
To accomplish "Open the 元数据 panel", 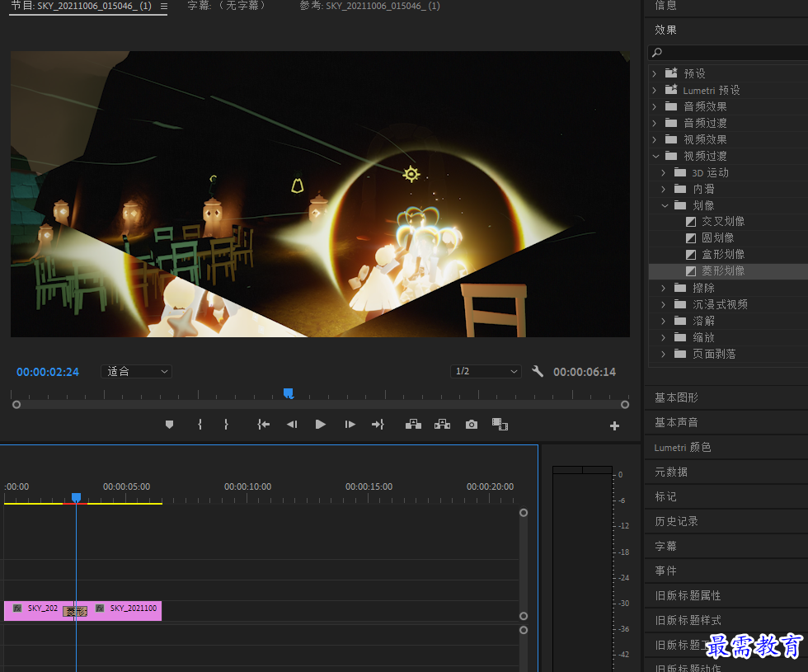I will (x=671, y=472).
